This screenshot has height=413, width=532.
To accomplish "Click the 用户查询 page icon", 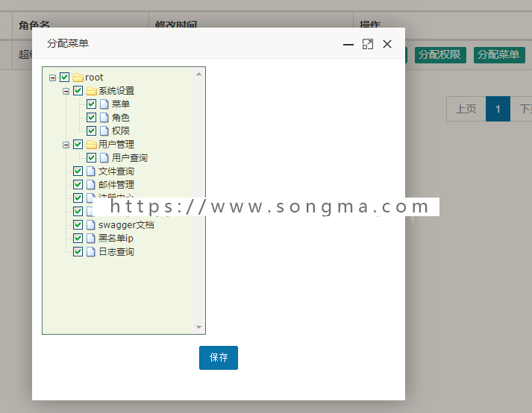I will 104,158.
